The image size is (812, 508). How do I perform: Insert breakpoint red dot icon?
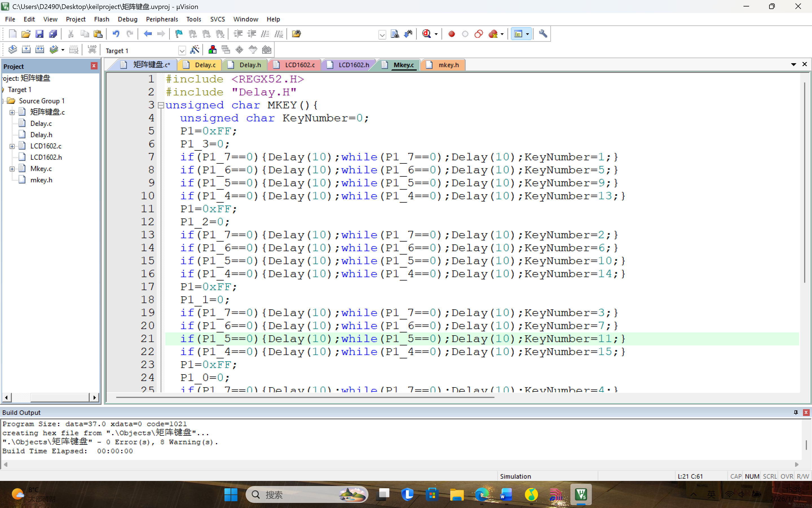click(452, 34)
